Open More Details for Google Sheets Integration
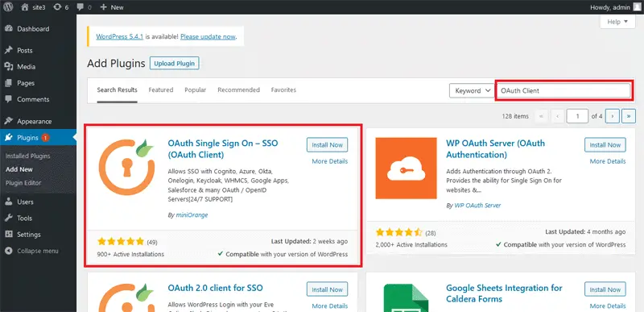 (x=608, y=306)
